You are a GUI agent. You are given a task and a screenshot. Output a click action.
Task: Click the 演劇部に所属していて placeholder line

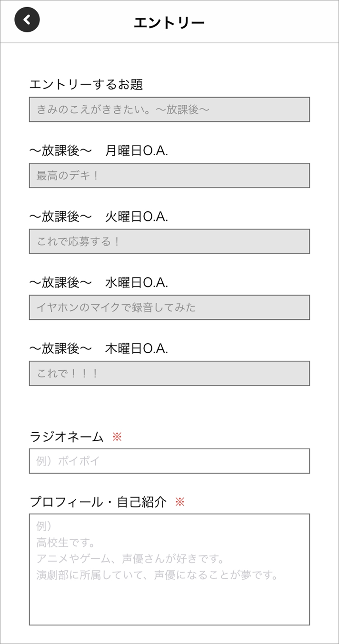click(x=157, y=575)
